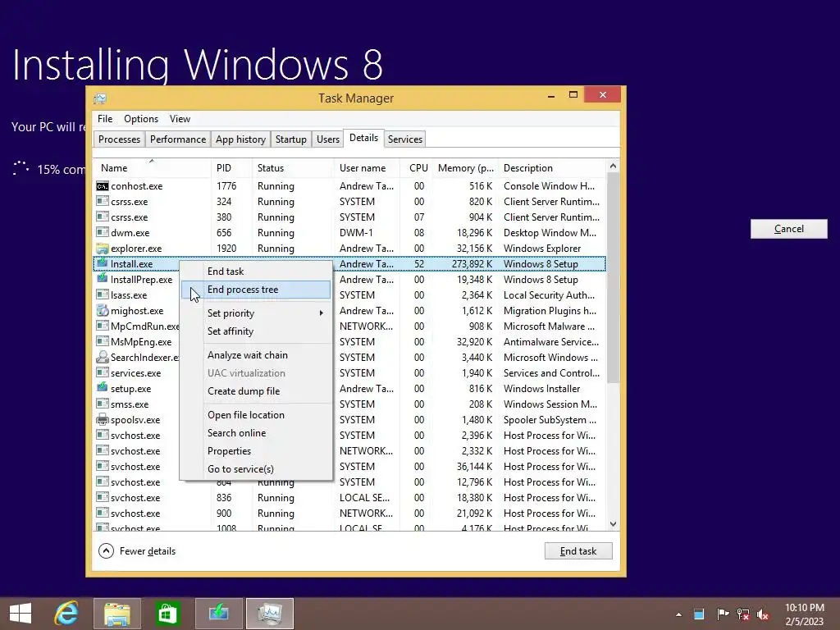
Task: Open the File menu
Action: click(x=105, y=119)
